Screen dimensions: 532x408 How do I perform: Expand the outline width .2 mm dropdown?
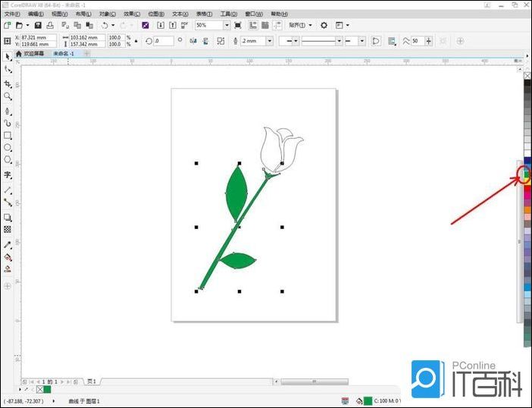269,41
